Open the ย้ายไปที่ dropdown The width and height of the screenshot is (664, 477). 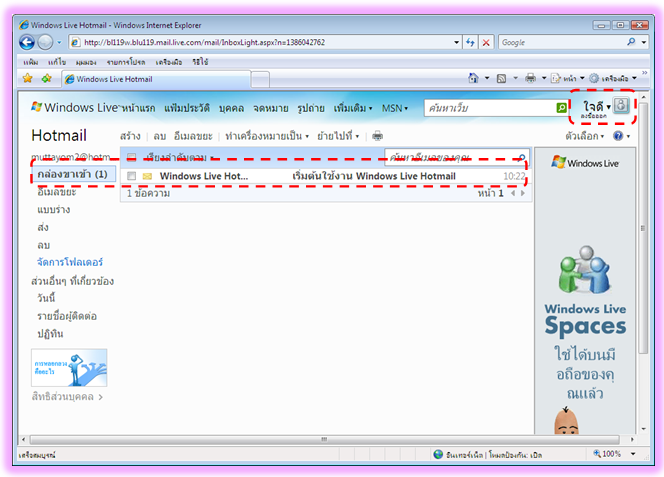tap(338, 136)
